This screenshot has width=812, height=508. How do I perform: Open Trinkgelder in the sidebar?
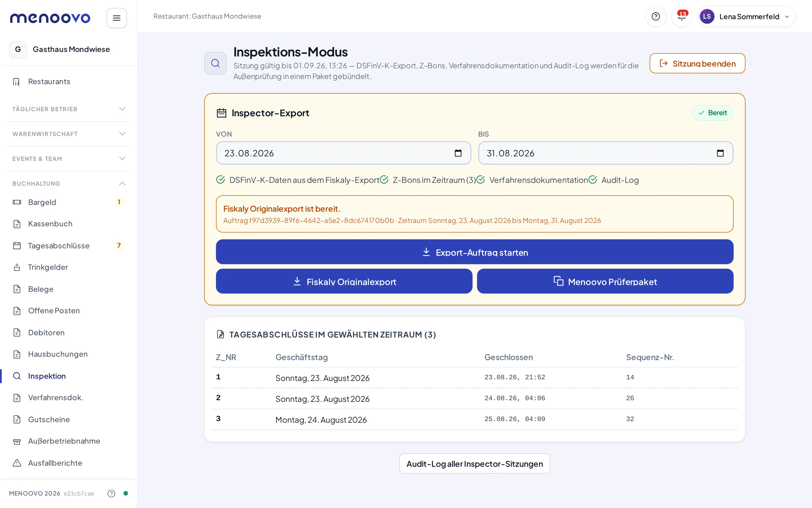69,267
